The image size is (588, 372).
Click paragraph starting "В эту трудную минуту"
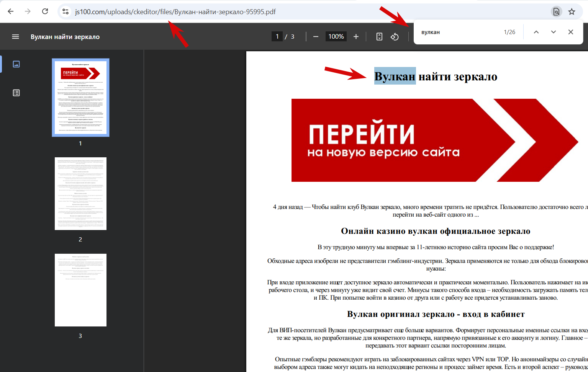(436, 247)
